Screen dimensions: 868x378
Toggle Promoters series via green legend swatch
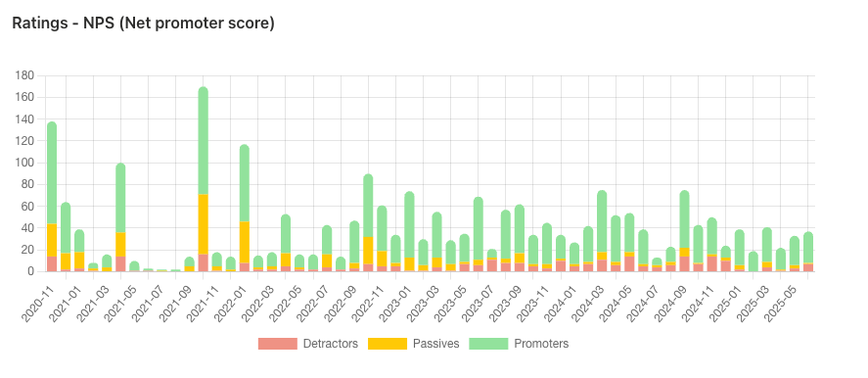(489, 344)
